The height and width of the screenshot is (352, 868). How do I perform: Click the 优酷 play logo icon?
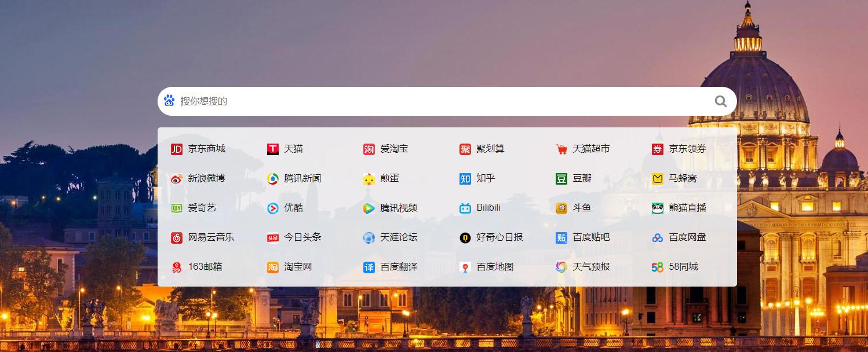point(273,208)
